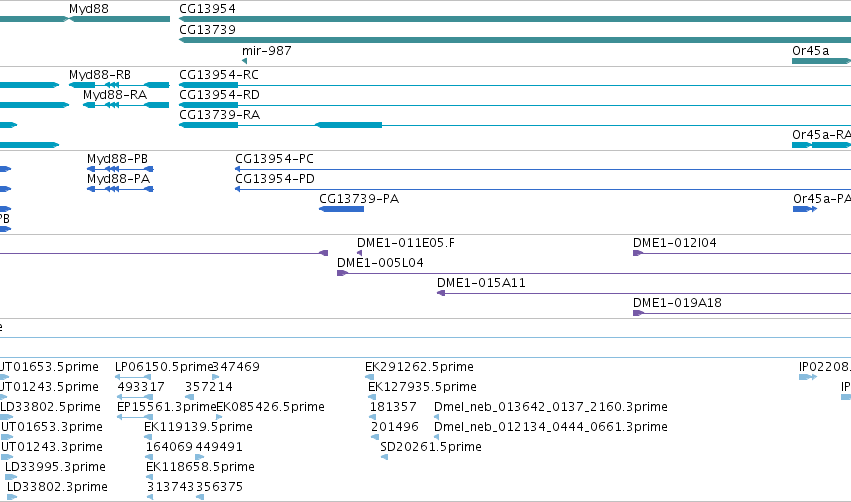The image size is (851, 502).
Task: Click the CG13739-PA coding bar
Action: (x=341, y=209)
